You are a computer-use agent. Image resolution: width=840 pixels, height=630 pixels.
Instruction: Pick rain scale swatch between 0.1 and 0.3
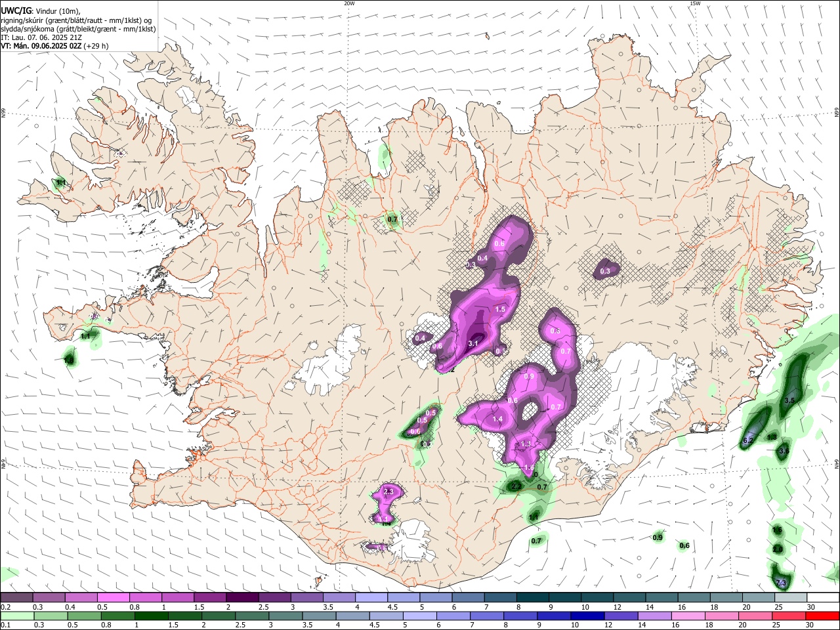[16, 616]
